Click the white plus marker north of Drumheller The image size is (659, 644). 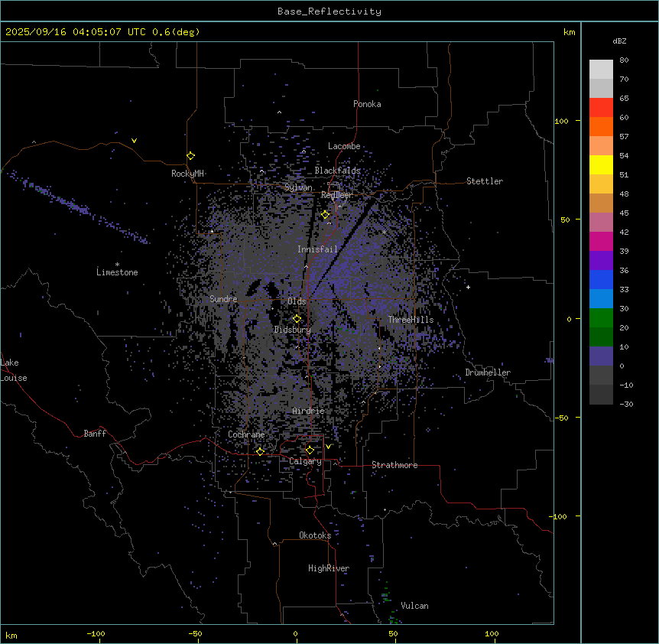pos(468,287)
